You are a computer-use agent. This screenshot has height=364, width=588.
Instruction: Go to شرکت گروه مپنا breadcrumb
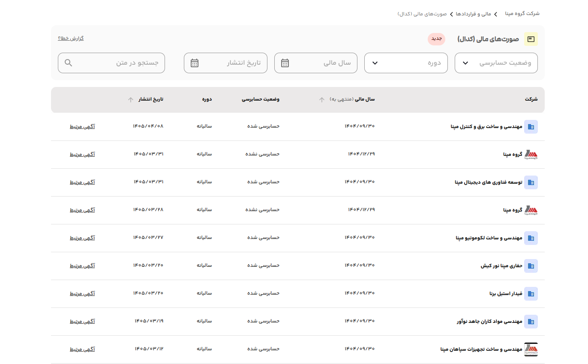(522, 14)
